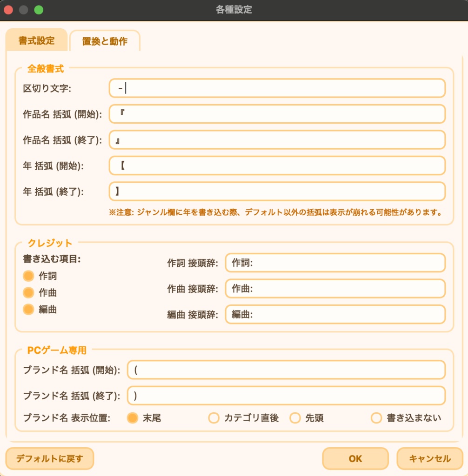The height and width of the screenshot is (476, 468).
Task: Click inside the 年 括弧 (終了) field
Action: (277, 191)
